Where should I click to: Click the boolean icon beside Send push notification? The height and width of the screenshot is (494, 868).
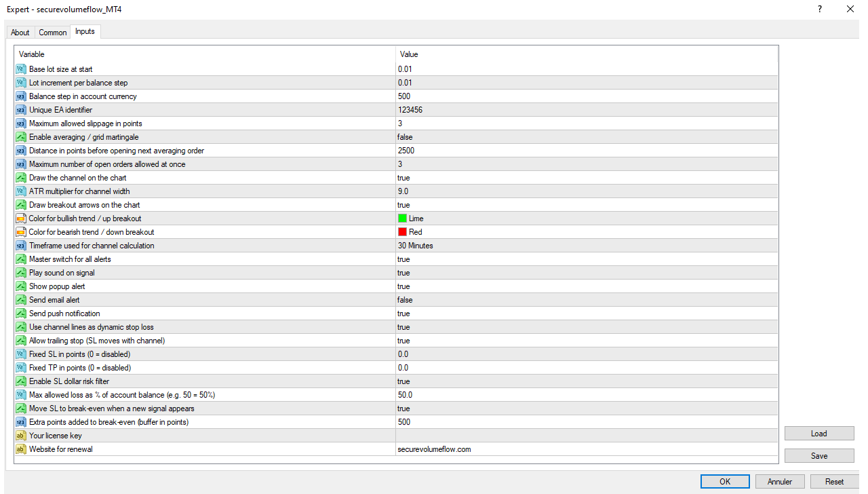click(x=20, y=313)
